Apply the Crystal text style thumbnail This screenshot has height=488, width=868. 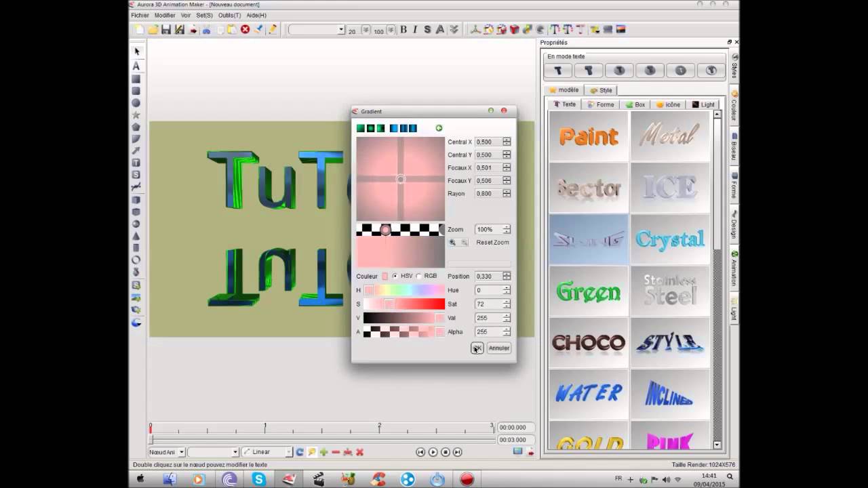click(x=670, y=239)
